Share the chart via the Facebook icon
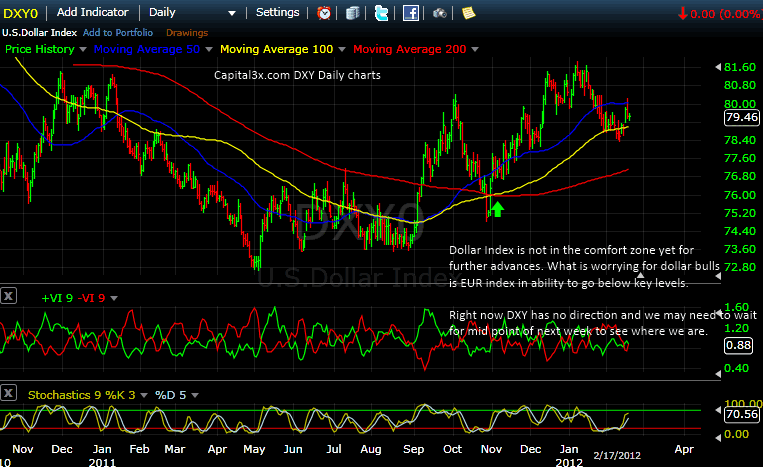 point(410,13)
